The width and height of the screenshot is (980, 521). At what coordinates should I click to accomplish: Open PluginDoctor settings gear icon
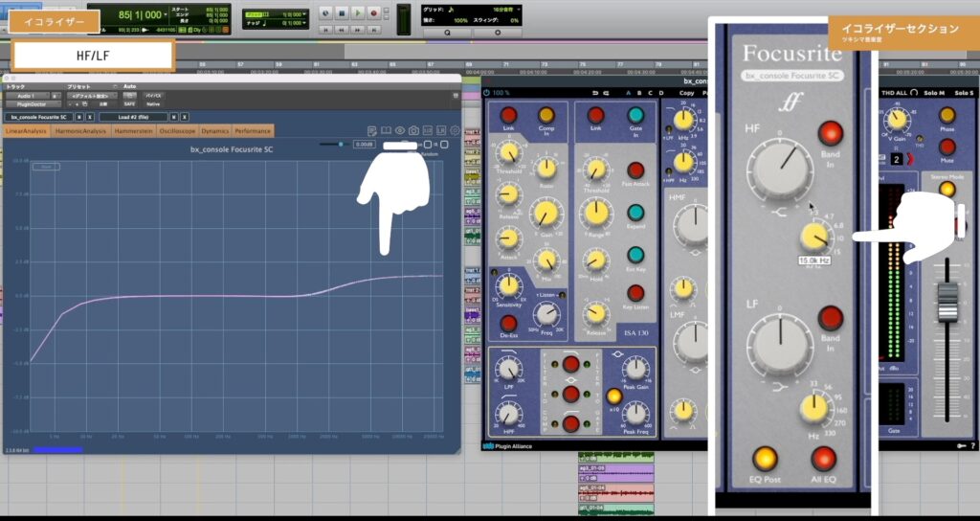pos(455,130)
